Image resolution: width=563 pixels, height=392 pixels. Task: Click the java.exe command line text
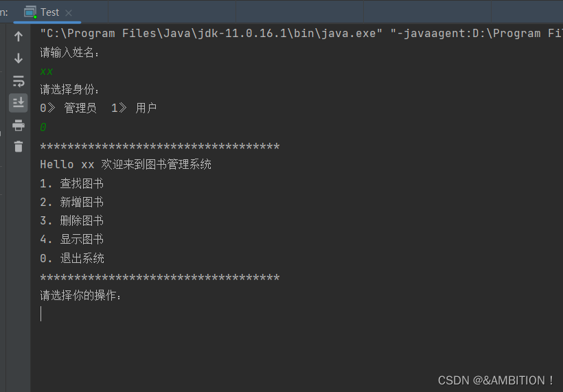coord(301,34)
